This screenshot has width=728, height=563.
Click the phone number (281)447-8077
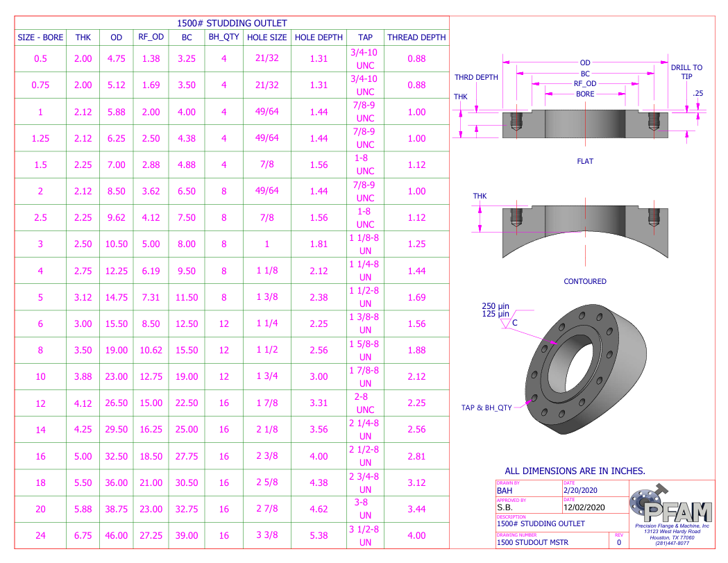[672, 543]
